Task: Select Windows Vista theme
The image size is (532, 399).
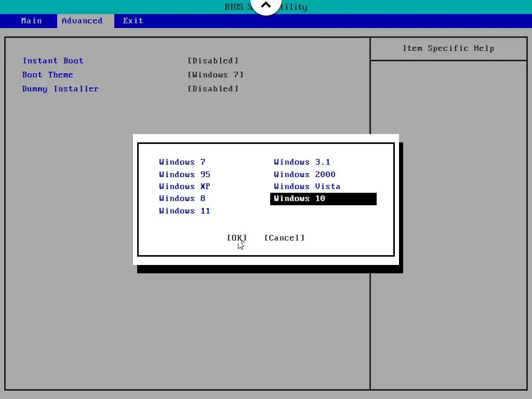Action: pos(307,187)
